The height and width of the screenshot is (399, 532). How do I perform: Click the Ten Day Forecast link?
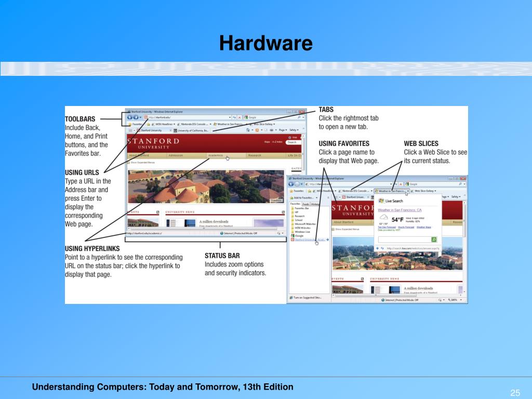coord(387,228)
